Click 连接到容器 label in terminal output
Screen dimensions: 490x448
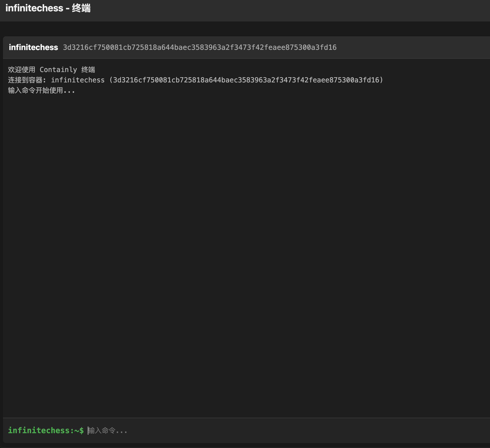point(25,80)
